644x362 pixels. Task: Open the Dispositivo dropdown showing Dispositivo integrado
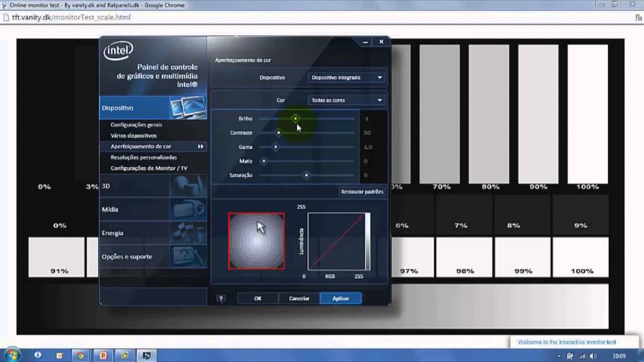coord(347,77)
